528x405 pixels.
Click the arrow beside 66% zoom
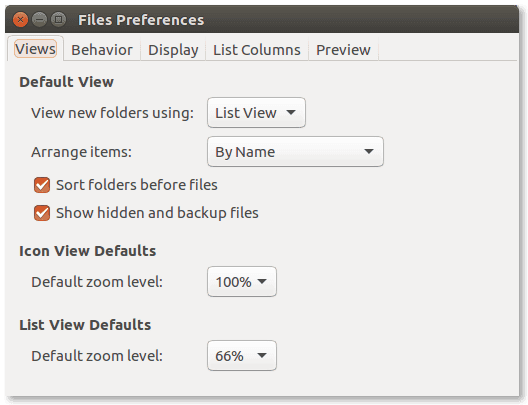[262, 356]
